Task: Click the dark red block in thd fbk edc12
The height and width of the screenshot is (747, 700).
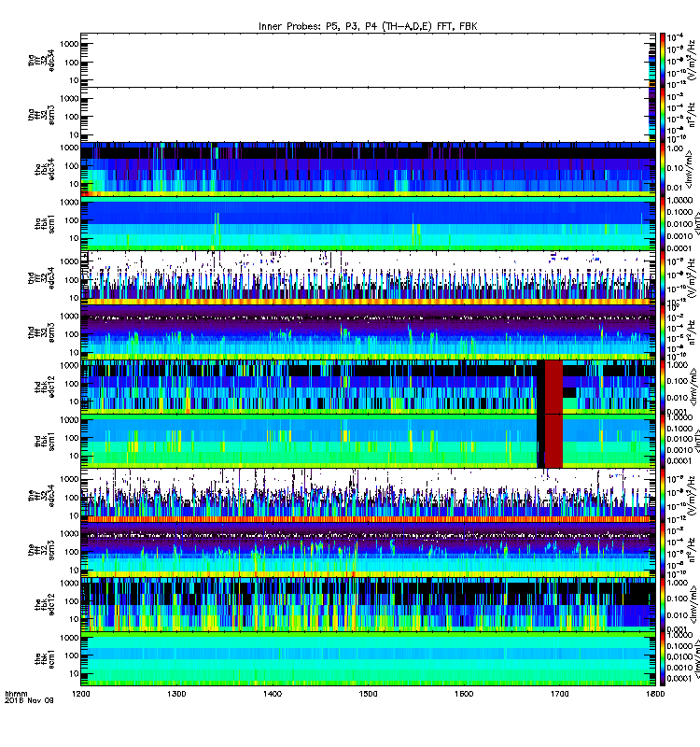Action: (x=553, y=387)
